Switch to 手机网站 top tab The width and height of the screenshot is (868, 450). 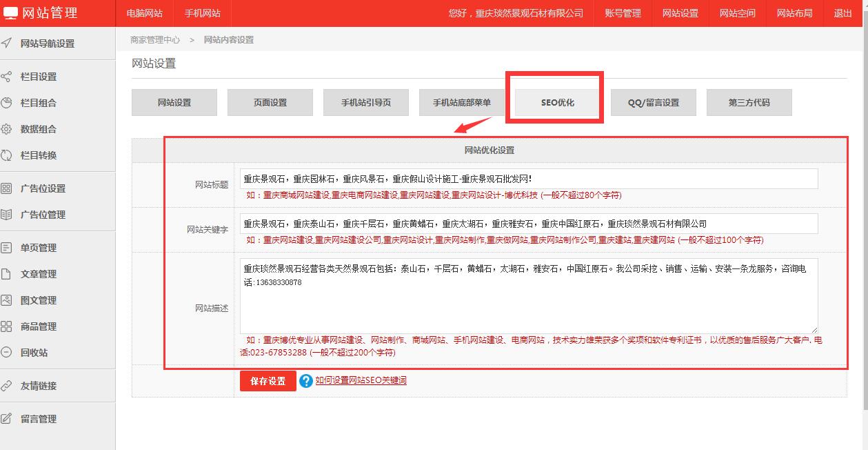click(x=203, y=13)
